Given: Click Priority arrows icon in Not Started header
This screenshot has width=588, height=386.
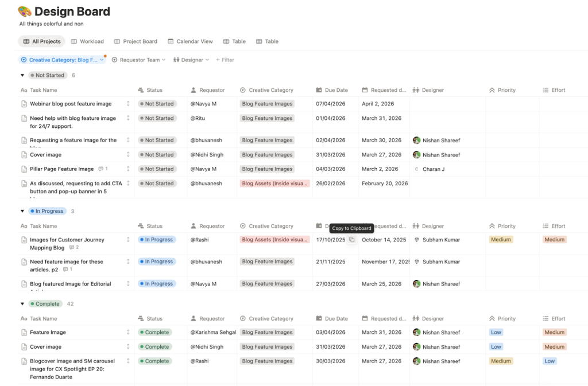Looking at the screenshot, I should click(492, 90).
